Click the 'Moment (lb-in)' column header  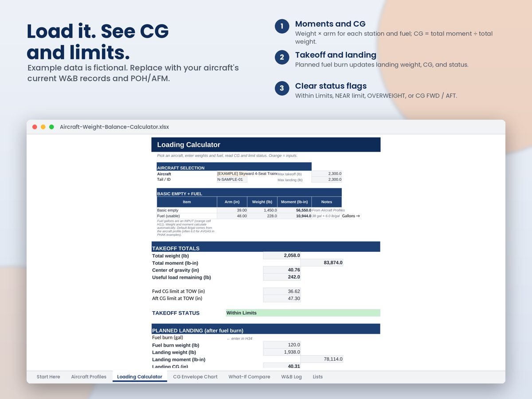[x=294, y=202]
